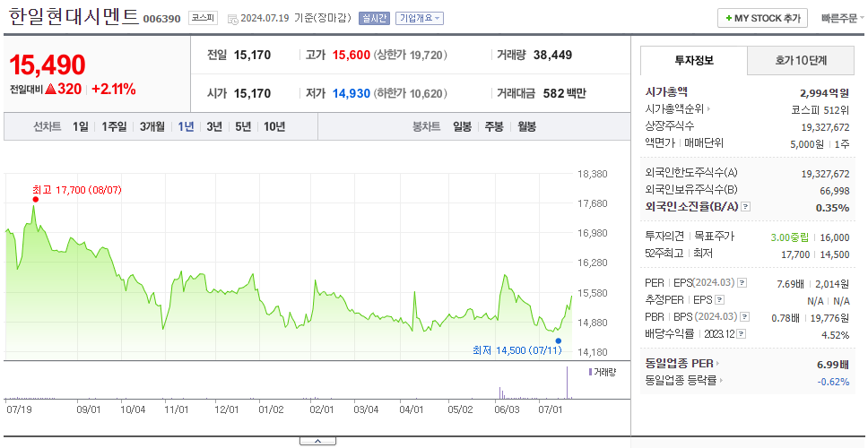The height and width of the screenshot is (448, 868).
Task: Click the 거래량 value 38,449
Action: tap(552, 56)
